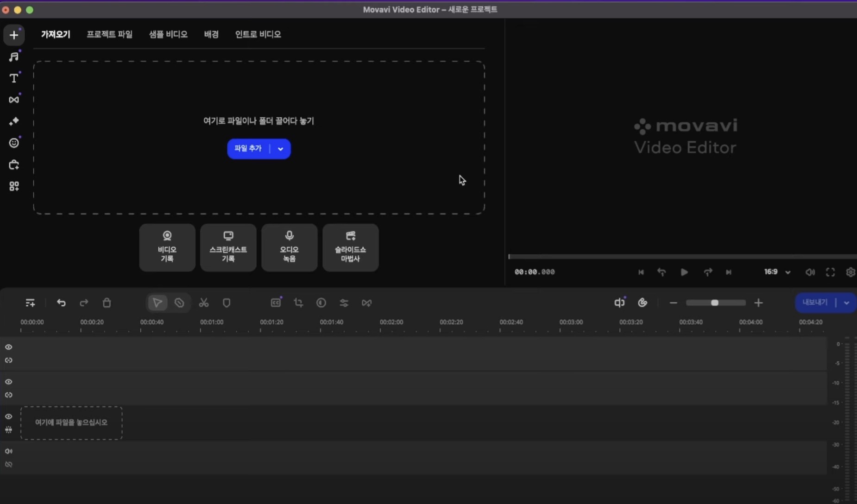857x504 pixels.
Task: Click the 00:01:00 mark on timeline ruler
Action: [212, 322]
